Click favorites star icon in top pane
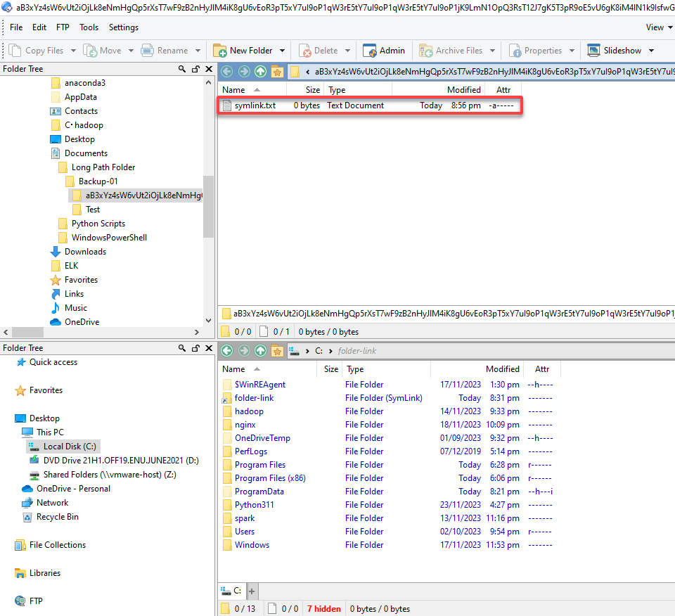This screenshot has height=616, width=675. (x=277, y=72)
